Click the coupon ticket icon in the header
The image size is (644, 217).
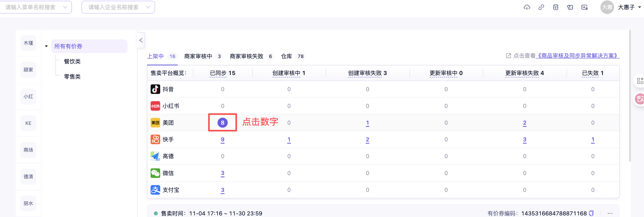[570, 7]
